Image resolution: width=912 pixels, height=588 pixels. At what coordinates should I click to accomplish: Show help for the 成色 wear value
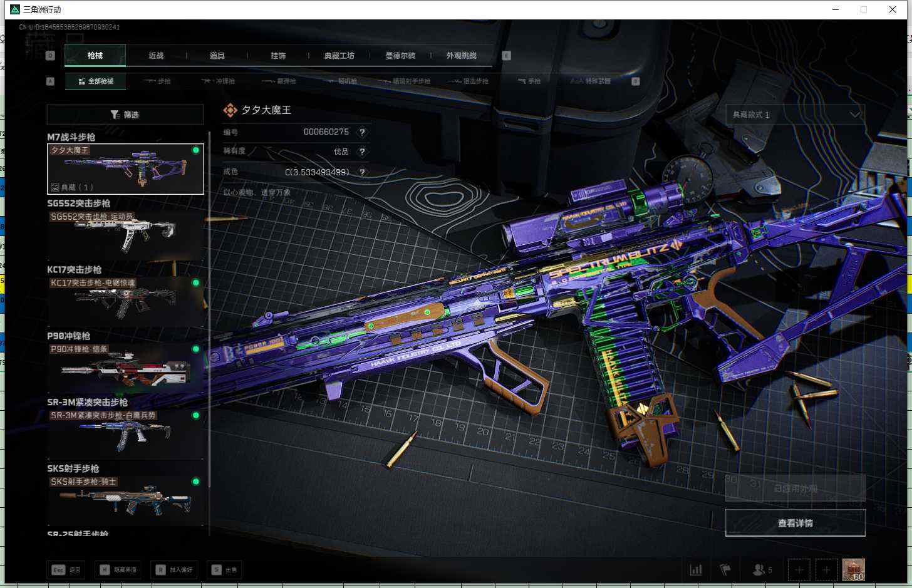(x=362, y=172)
